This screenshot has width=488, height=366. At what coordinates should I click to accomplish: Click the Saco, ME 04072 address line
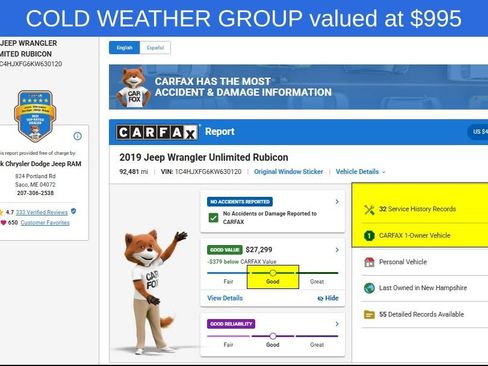click(35, 184)
